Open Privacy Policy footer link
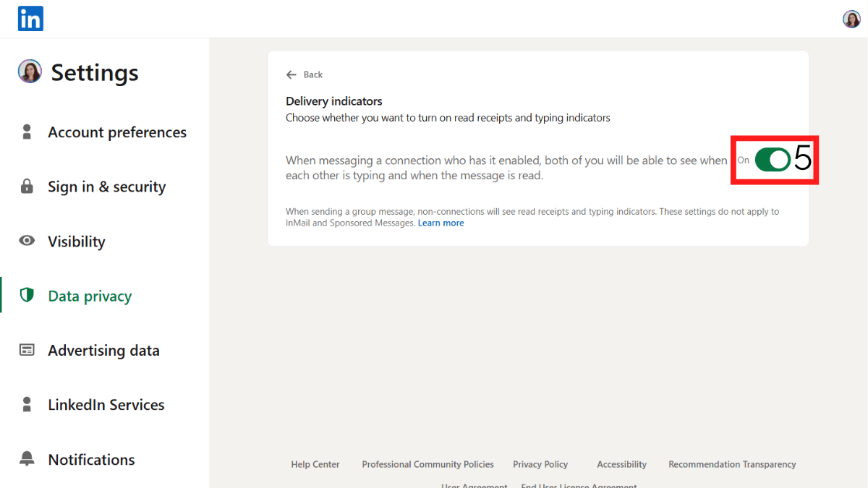 point(540,464)
